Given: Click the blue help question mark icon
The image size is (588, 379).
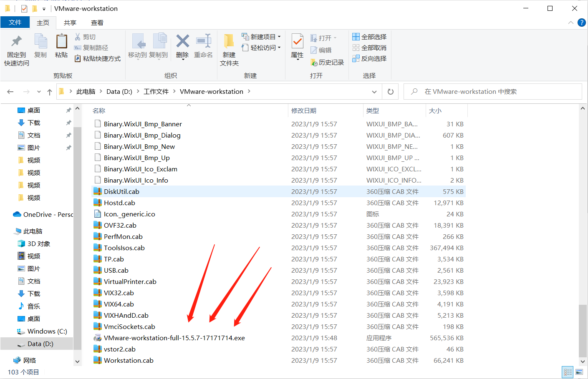Looking at the screenshot, I should (581, 23).
